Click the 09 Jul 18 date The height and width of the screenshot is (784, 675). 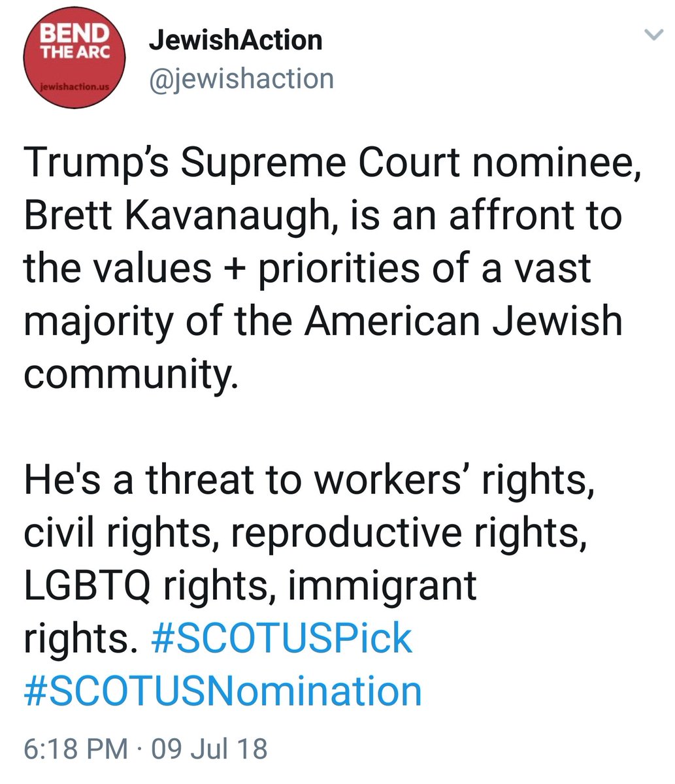209,749
